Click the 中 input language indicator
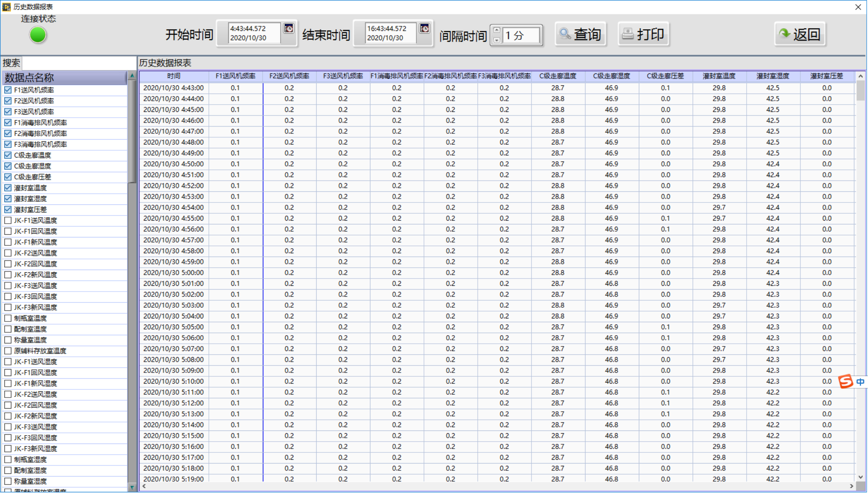This screenshot has width=868, height=494. [860, 382]
